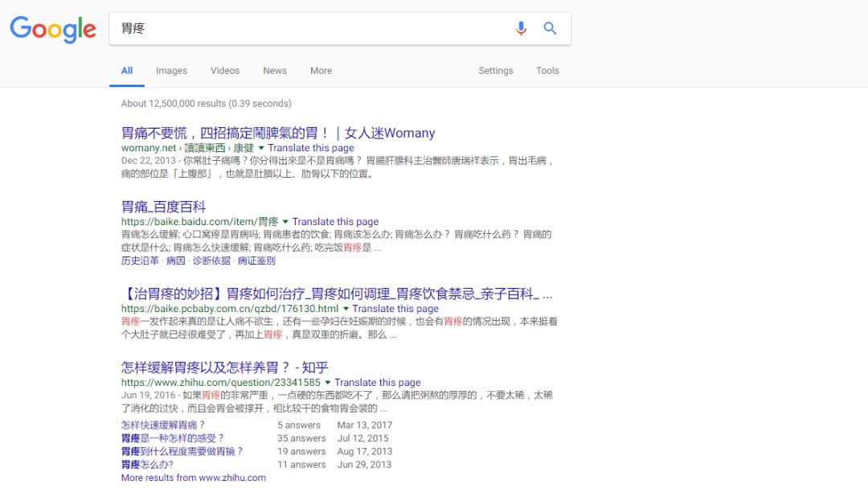This screenshot has width=868, height=497.
Task: Open the News tab
Action: [274, 71]
